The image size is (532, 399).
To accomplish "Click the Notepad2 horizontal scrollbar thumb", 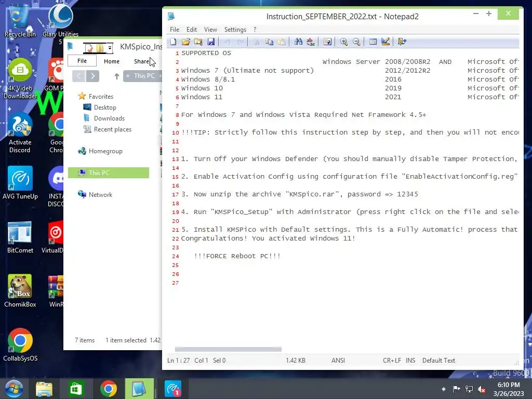I will (x=228, y=349).
